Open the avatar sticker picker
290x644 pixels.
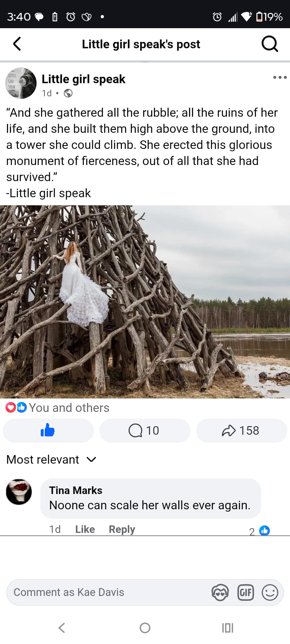pyautogui.click(x=220, y=592)
